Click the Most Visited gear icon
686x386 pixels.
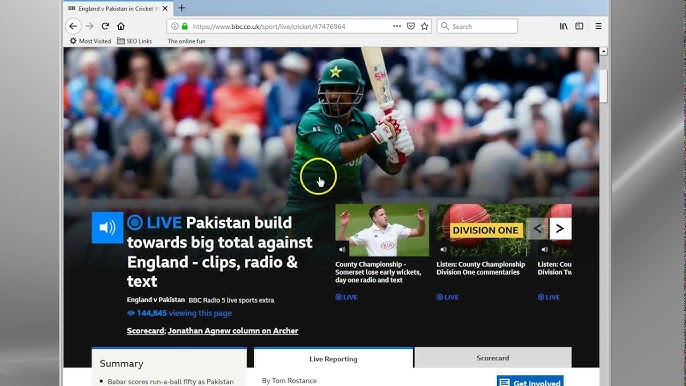(x=73, y=41)
